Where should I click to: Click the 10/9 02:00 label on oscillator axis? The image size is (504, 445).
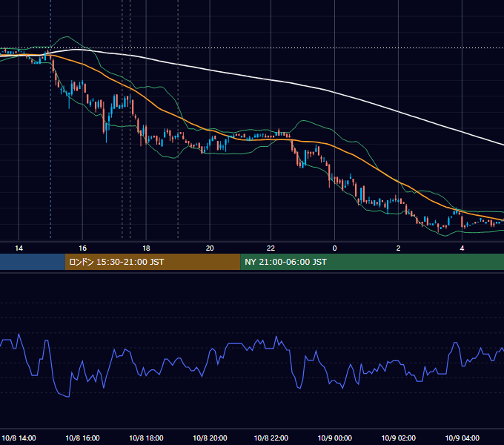[398, 438]
